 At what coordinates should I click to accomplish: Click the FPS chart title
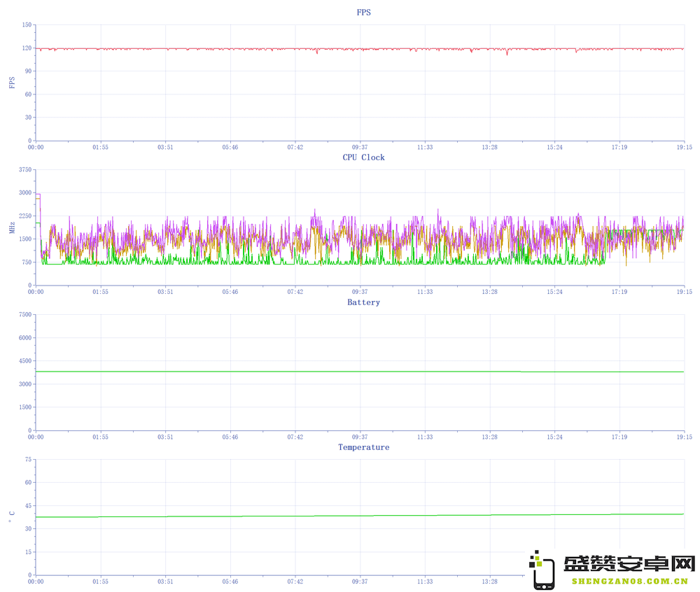pos(363,13)
